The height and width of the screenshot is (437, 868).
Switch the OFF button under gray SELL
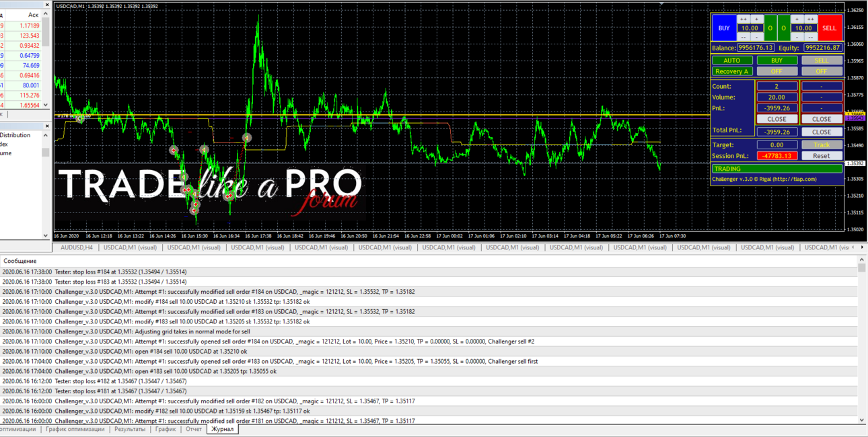coord(822,71)
